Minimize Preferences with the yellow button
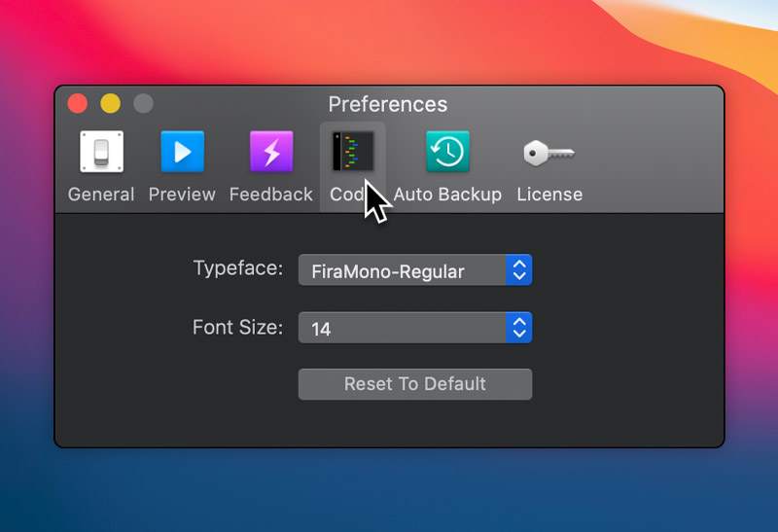The height and width of the screenshot is (532, 778). 110,103
